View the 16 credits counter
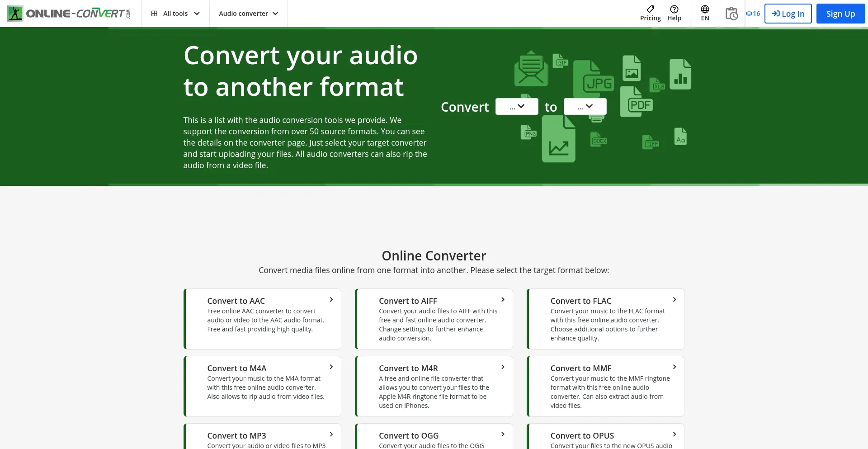 (x=753, y=14)
